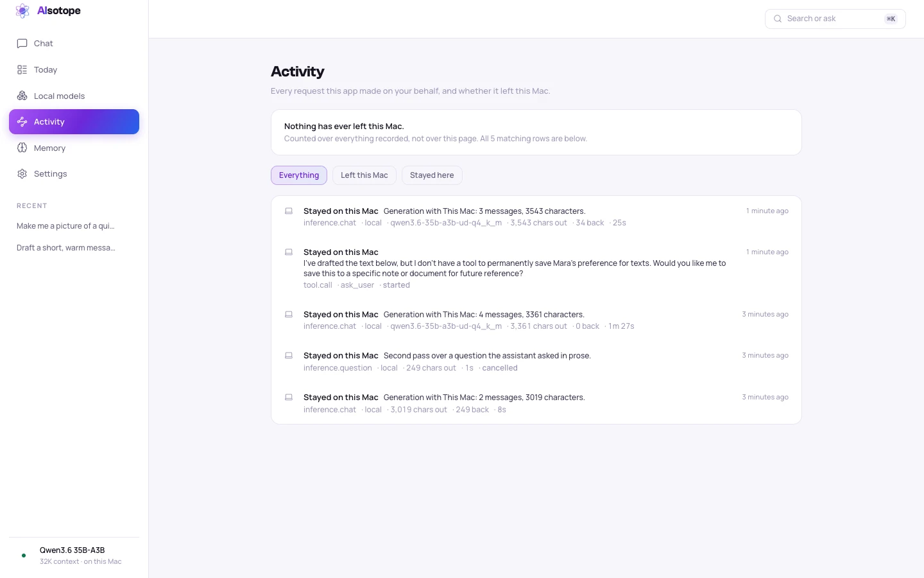Click the Memory brain icon
Image resolution: width=924 pixels, height=578 pixels.
22,148
